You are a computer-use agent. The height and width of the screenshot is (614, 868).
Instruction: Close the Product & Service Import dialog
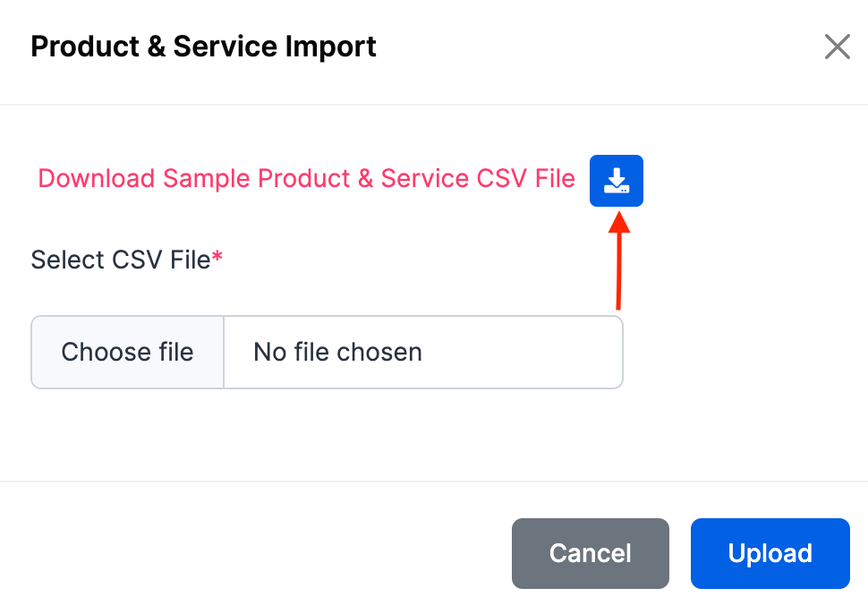click(837, 47)
